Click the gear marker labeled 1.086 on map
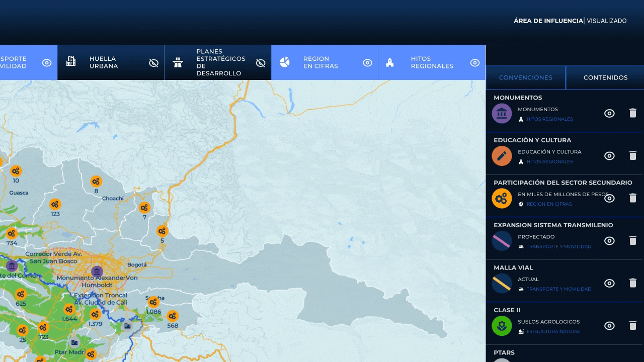The width and height of the screenshot is (644, 362). pos(153,302)
